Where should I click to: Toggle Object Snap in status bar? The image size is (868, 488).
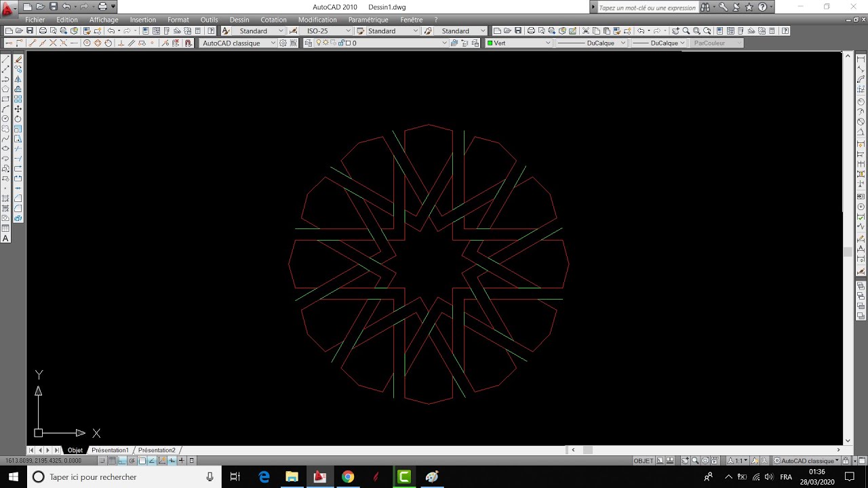[142, 460]
